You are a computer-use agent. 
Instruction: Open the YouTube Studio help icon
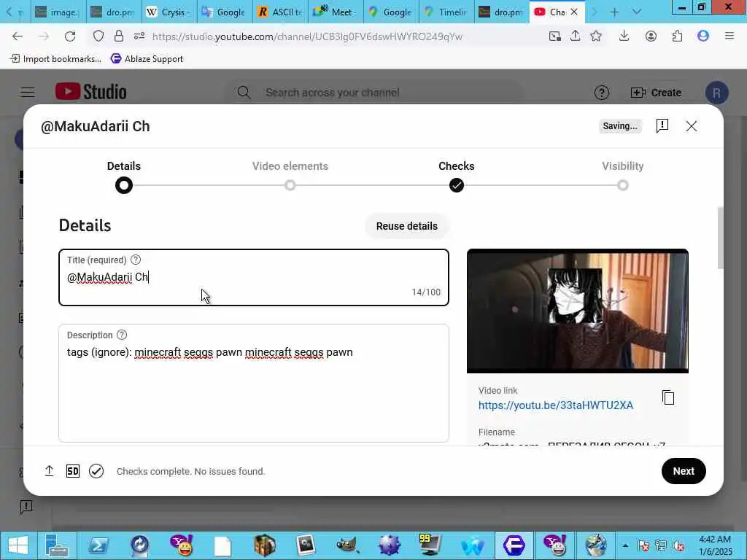click(x=602, y=93)
